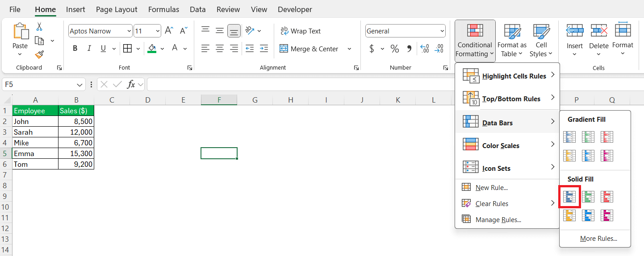Select blue solid fill data bar

click(569, 197)
